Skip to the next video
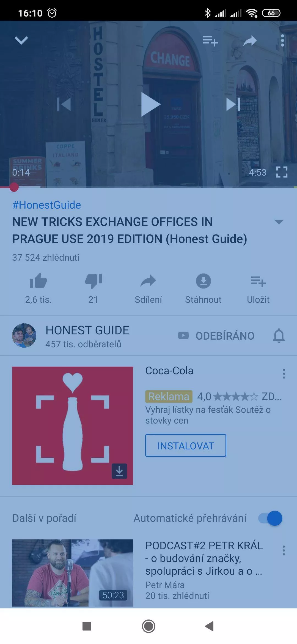 point(233,104)
